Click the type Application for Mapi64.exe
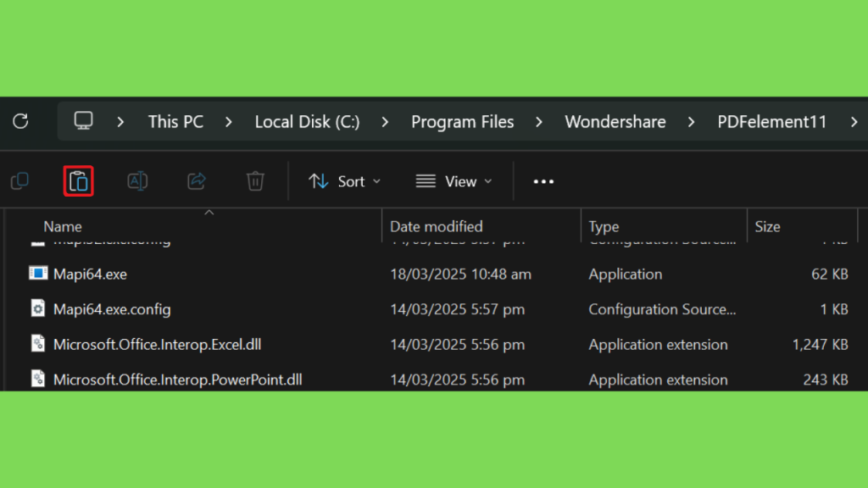This screenshot has height=488, width=868. click(625, 274)
